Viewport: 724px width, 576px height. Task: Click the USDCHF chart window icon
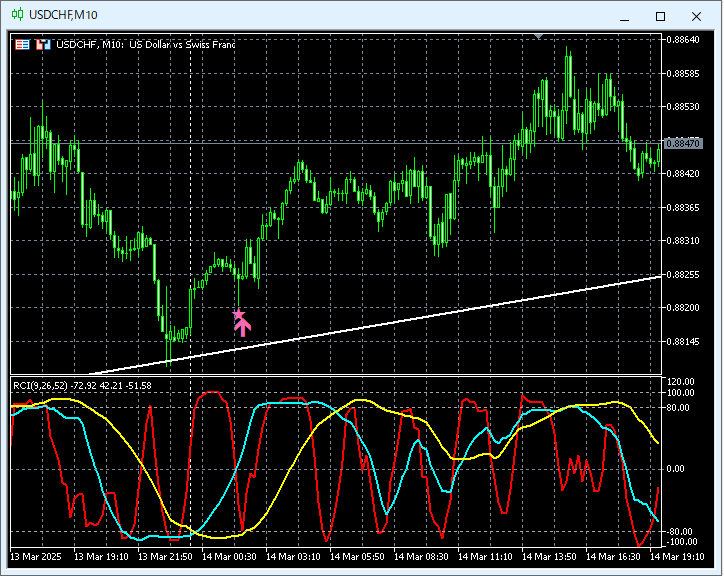18,14
